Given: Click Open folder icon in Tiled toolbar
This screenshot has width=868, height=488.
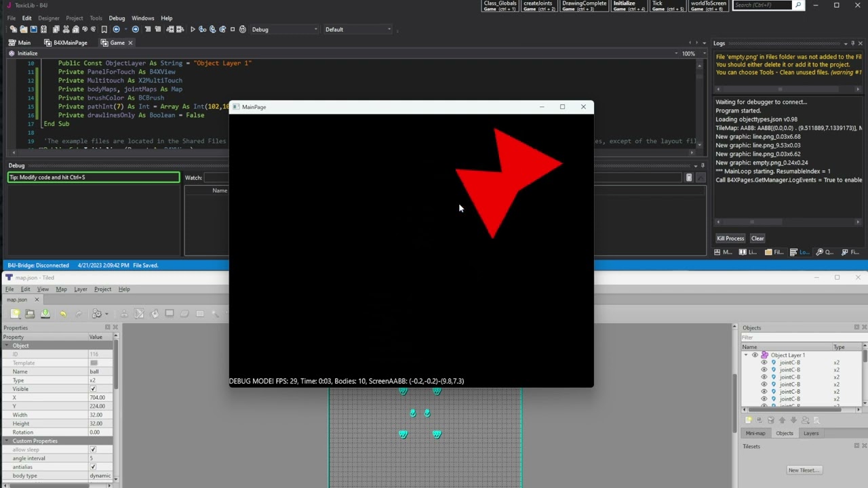Looking at the screenshot, I should [x=30, y=314].
